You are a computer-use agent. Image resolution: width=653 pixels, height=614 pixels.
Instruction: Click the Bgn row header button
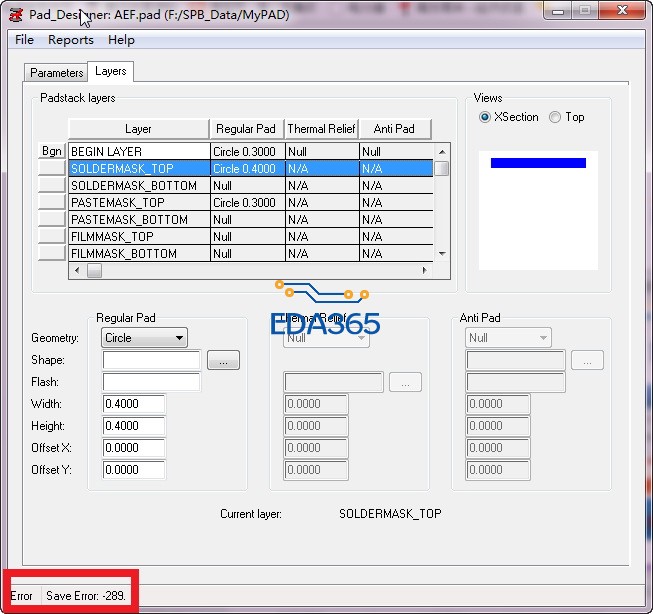coord(52,151)
